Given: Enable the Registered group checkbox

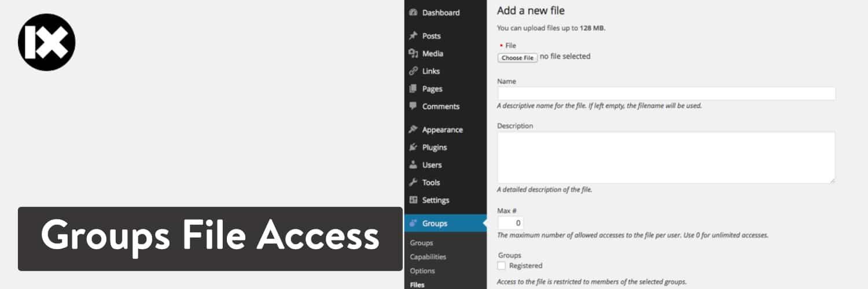Looking at the screenshot, I should coord(502,266).
